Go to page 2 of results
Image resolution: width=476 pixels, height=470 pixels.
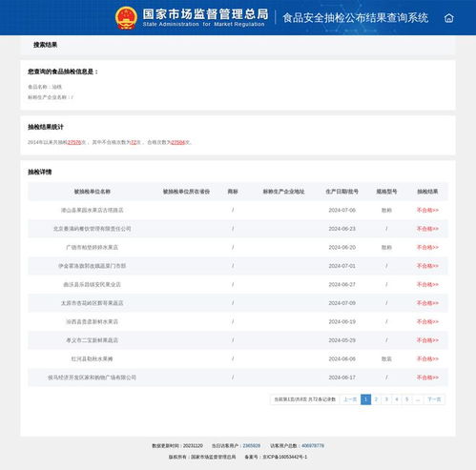(x=376, y=399)
